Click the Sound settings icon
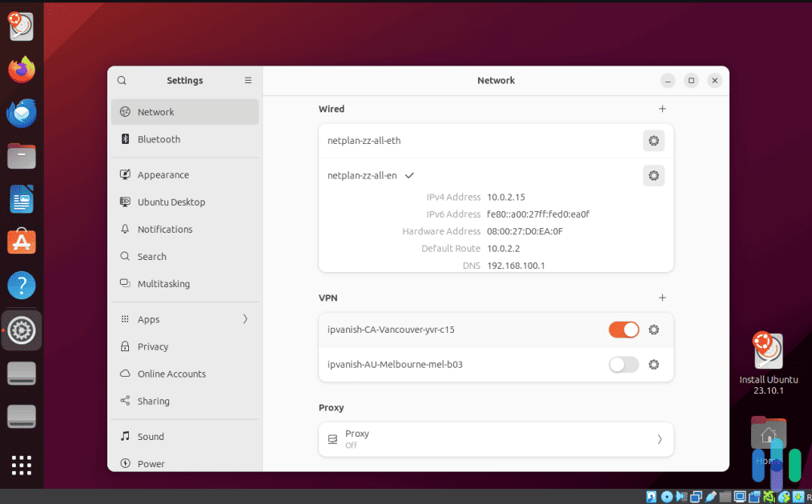This screenshot has height=504, width=812. [124, 436]
